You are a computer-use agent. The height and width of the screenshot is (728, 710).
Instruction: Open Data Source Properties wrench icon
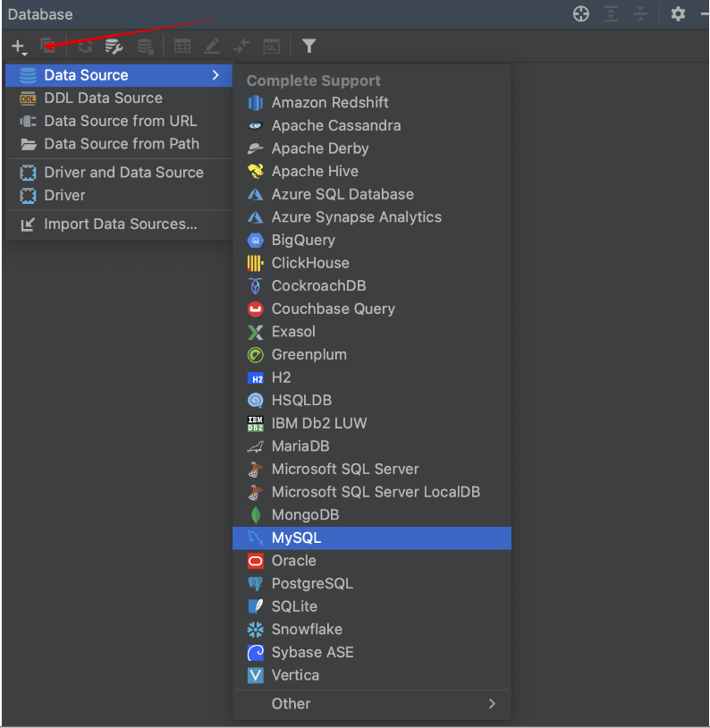[114, 47]
